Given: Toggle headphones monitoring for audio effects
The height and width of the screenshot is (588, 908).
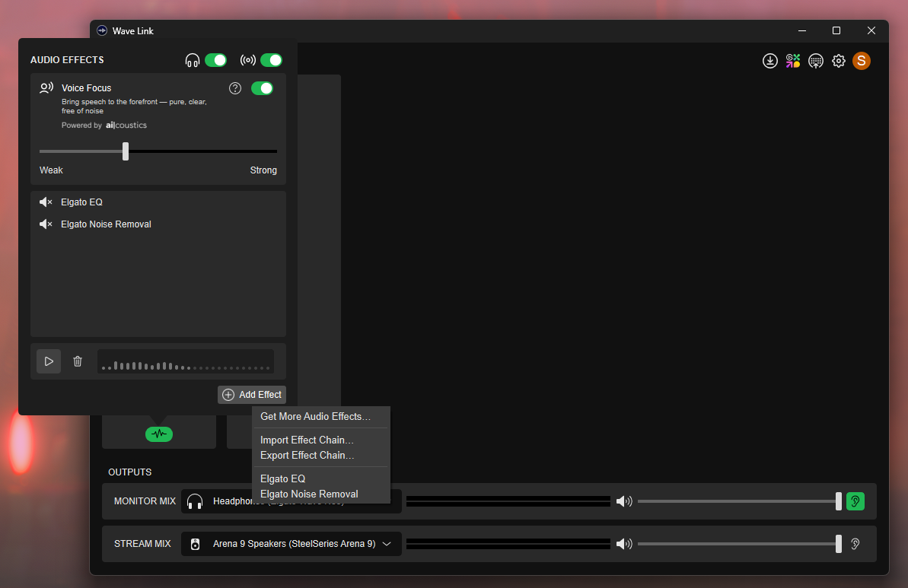Looking at the screenshot, I should point(216,60).
